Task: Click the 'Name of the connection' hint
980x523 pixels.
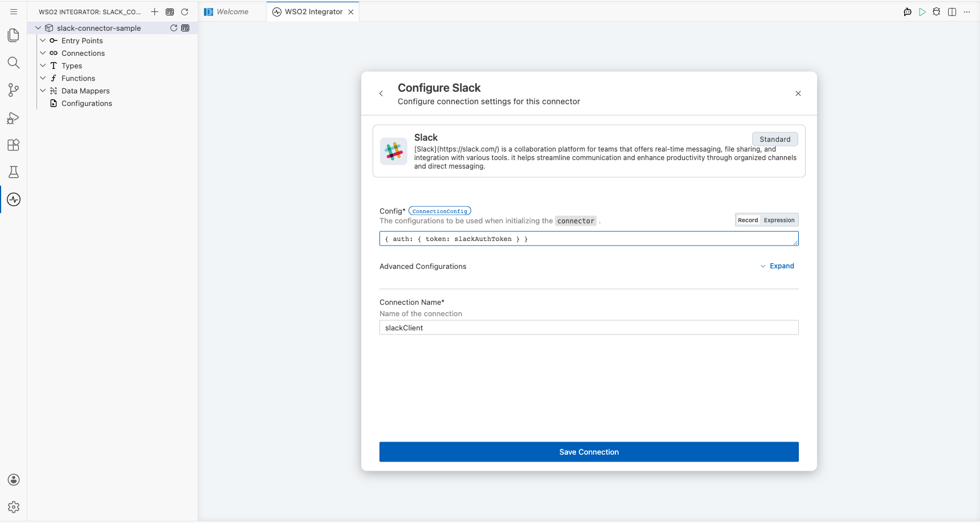Action: (x=420, y=314)
